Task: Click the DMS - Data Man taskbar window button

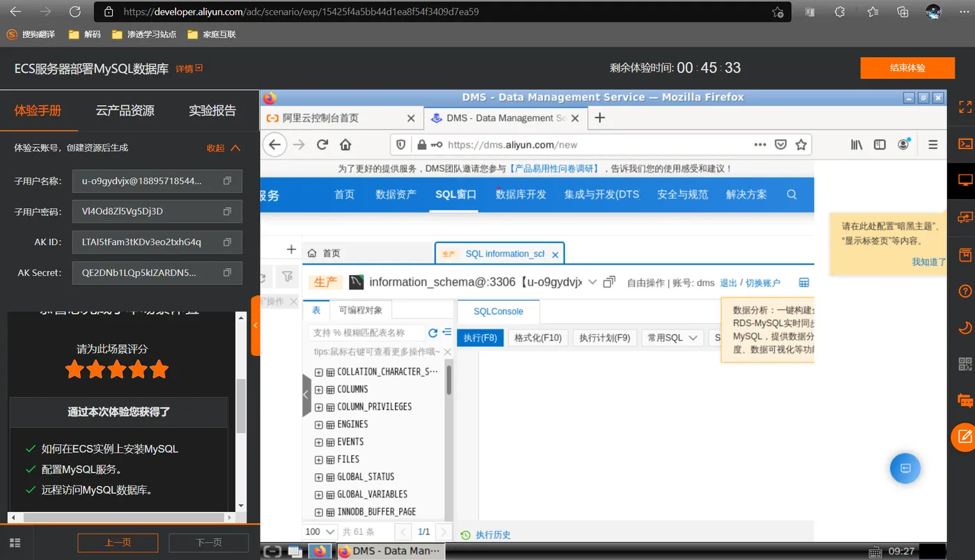Action: tap(390, 551)
